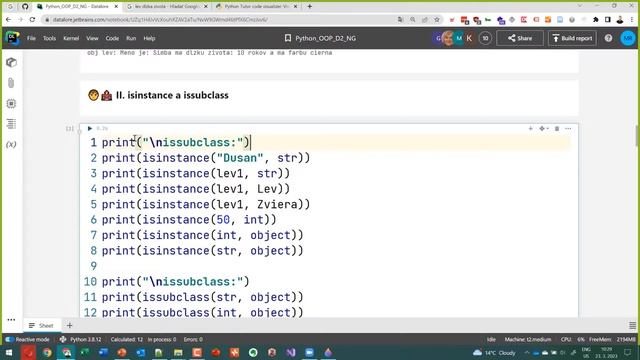The image size is (640, 360).
Task: Open the Tools menu
Action: [49, 38]
